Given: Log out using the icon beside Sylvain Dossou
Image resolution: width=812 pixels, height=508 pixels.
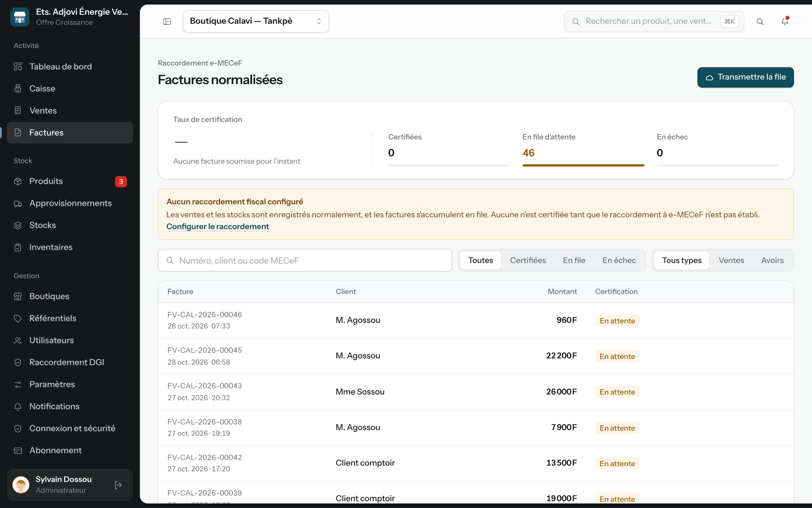Looking at the screenshot, I should point(118,485).
